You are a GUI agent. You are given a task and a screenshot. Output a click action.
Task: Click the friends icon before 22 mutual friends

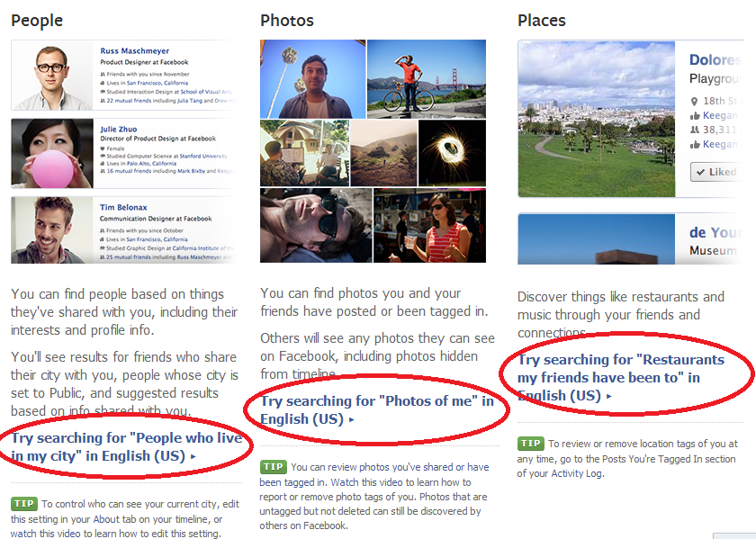pyautogui.click(x=103, y=101)
